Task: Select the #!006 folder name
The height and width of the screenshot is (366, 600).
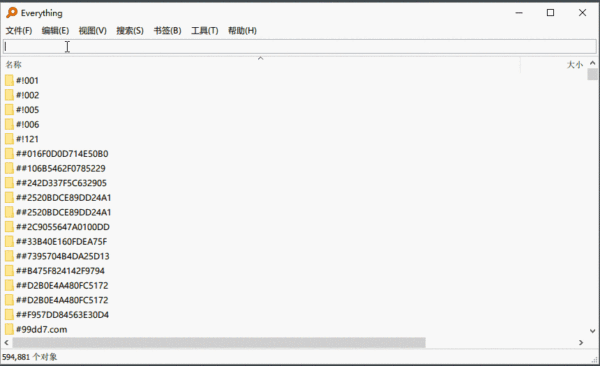Action: click(x=28, y=124)
